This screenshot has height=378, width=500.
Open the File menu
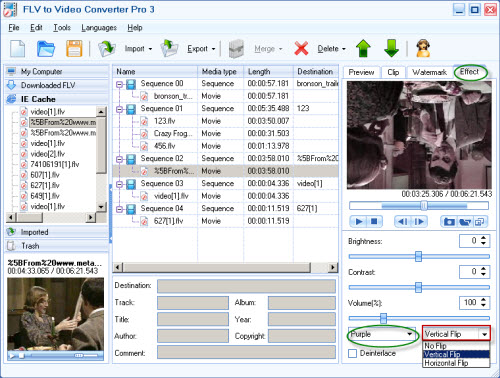(14, 28)
